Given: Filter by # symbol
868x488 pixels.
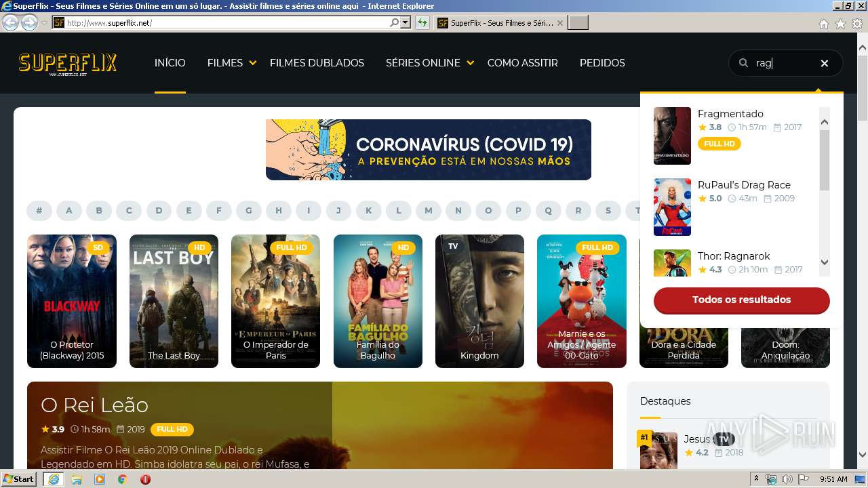Looking at the screenshot, I should point(39,211).
